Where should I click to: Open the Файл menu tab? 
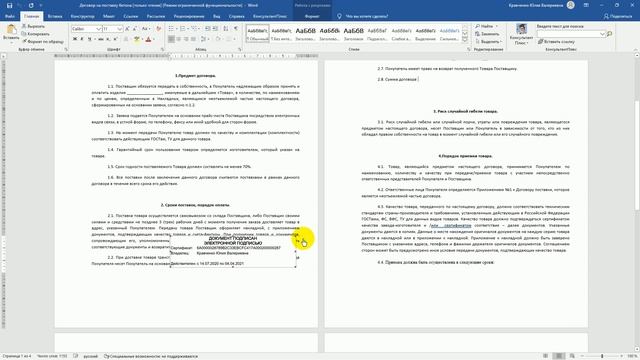point(10,16)
